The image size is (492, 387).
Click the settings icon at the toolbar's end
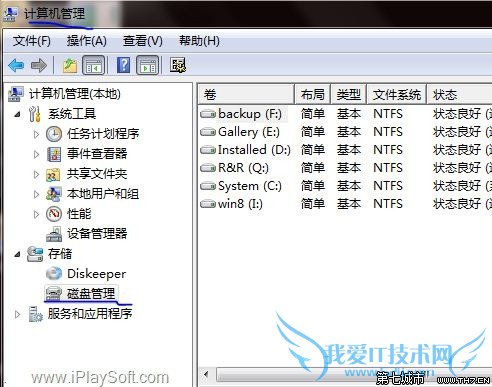point(178,65)
